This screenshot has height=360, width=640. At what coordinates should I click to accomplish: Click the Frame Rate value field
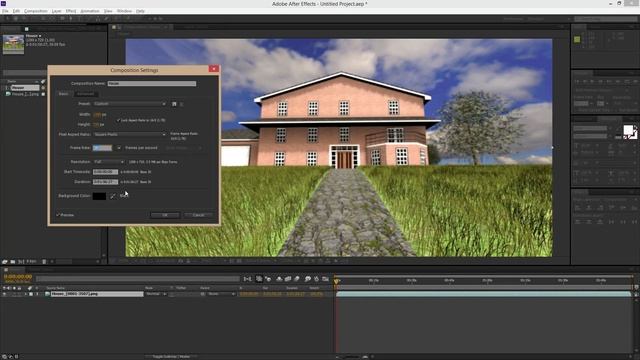pos(102,148)
